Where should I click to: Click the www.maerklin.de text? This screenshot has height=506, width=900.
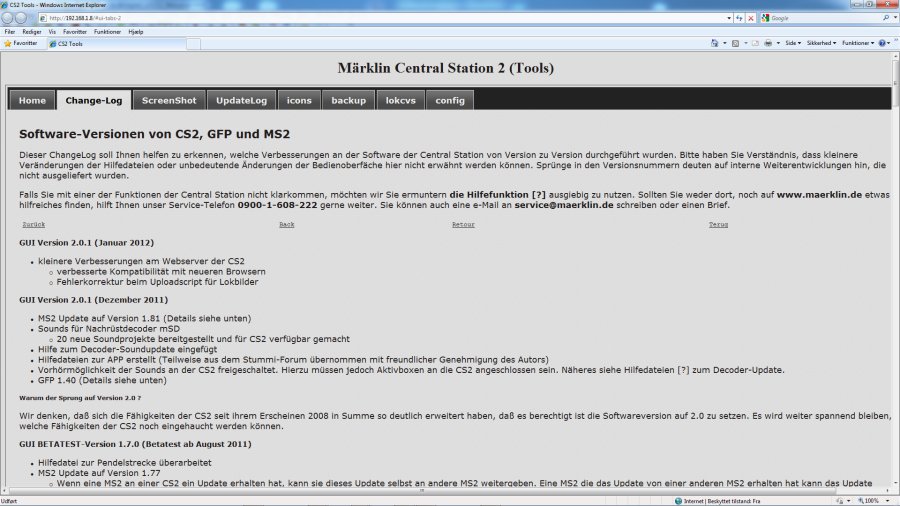point(819,194)
